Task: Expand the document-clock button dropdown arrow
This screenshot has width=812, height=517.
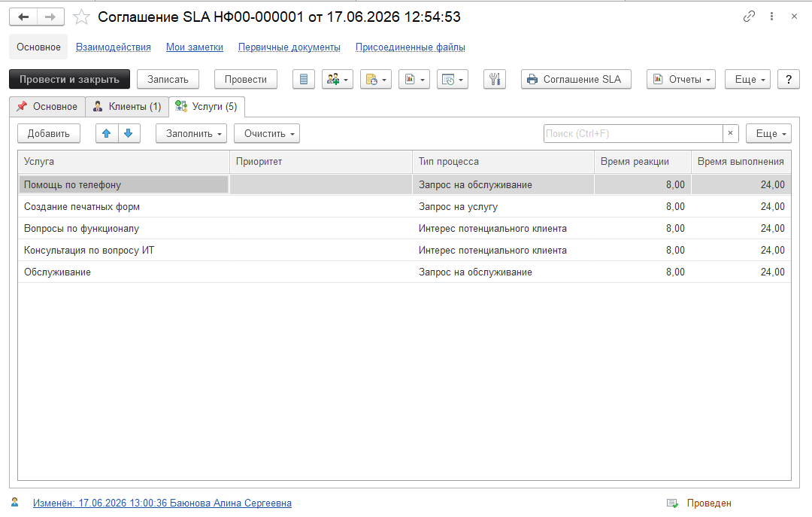Action: 384,80
